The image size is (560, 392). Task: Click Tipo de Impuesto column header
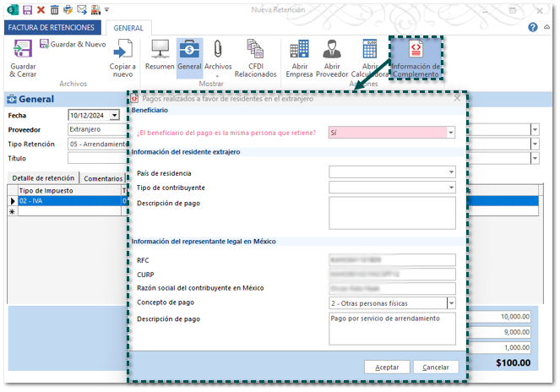tap(69, 190)
